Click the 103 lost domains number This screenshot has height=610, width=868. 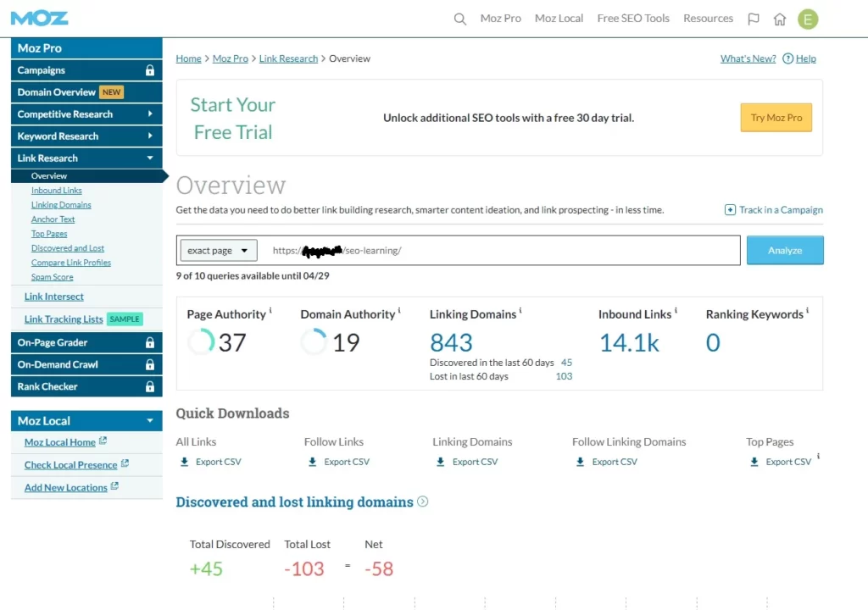[564, 376]
